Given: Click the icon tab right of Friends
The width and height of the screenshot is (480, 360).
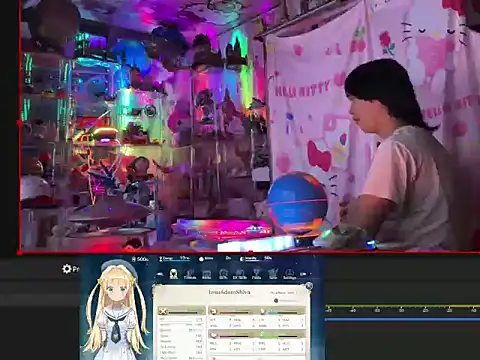Looking at the screenshot, I should pyautogui.click(x=206, y=274).
